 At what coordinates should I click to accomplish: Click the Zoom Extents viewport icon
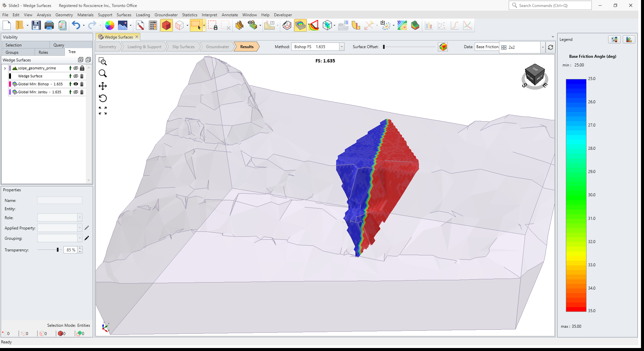tap(103, 110)
